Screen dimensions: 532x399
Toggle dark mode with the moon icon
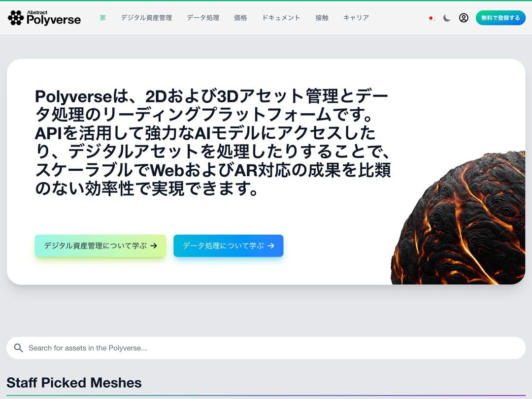point(447,18)
